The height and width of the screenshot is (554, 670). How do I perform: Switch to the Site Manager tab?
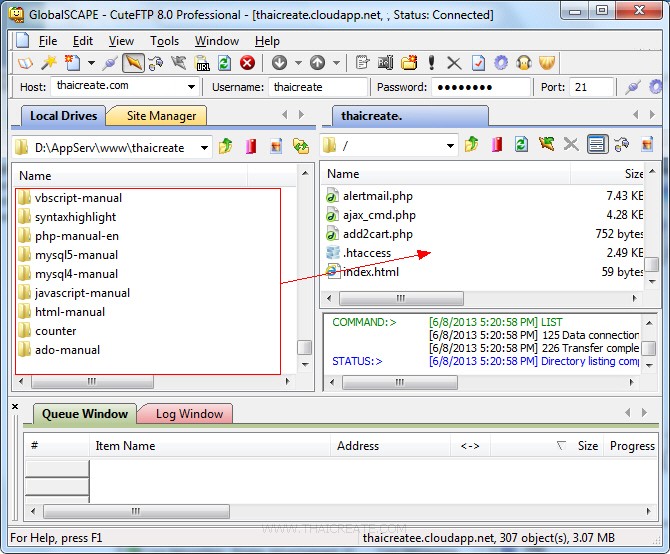(161, 115)
